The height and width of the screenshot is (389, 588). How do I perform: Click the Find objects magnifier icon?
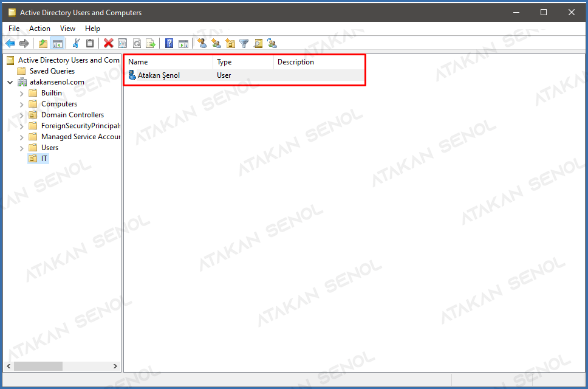coord(258,44)
